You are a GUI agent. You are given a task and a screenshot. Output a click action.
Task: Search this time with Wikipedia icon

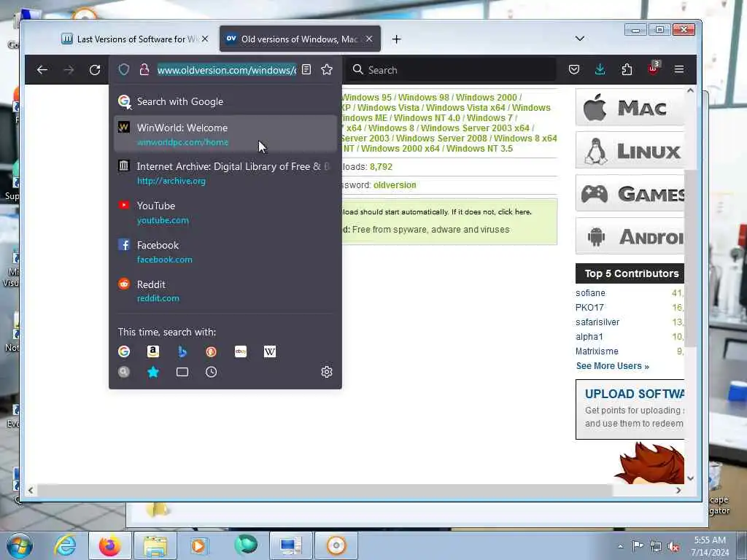click(x=270, y=351)
